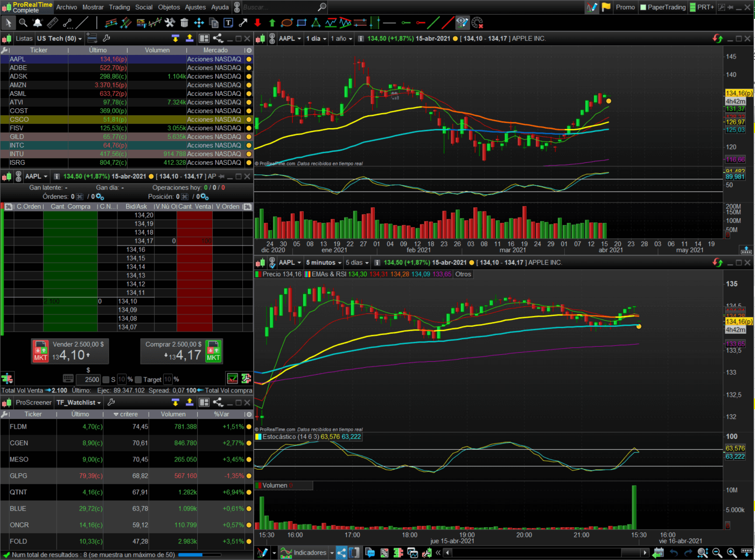The image size is (755, 560).
Task: Select the red down arrow drawing tool
Action: tap(257, 23)
